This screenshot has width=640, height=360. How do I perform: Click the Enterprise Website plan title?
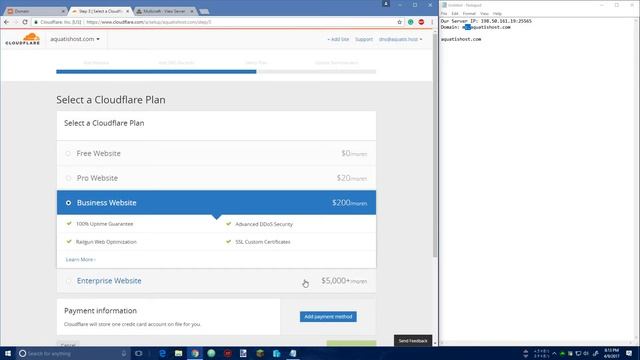pyautogui.click(x=109, y=281)
